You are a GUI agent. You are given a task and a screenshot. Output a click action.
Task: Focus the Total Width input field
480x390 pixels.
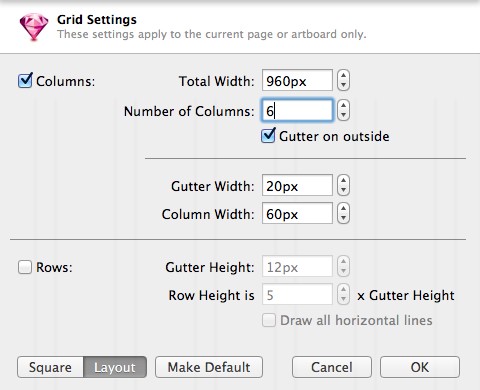coord(297,80)
